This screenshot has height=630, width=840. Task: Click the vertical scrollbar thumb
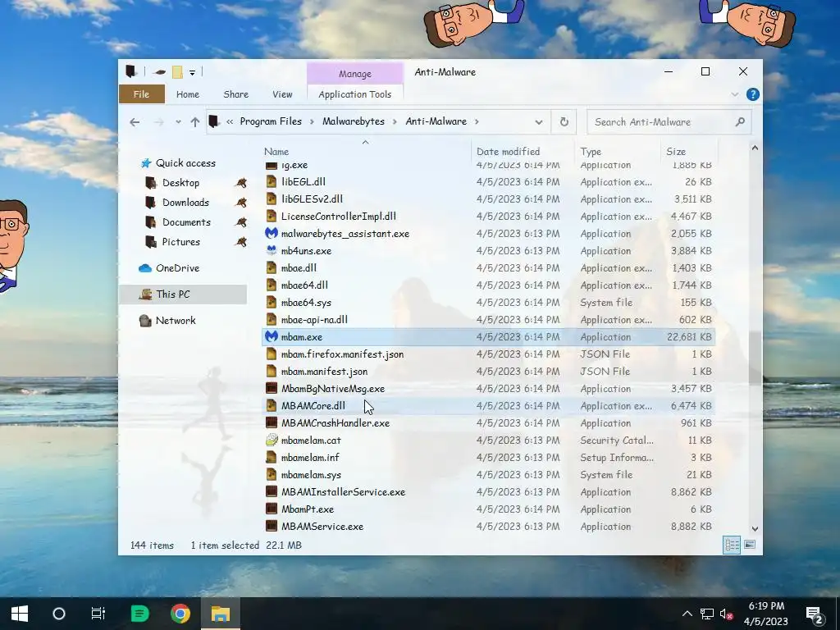[x=755, y=358]
